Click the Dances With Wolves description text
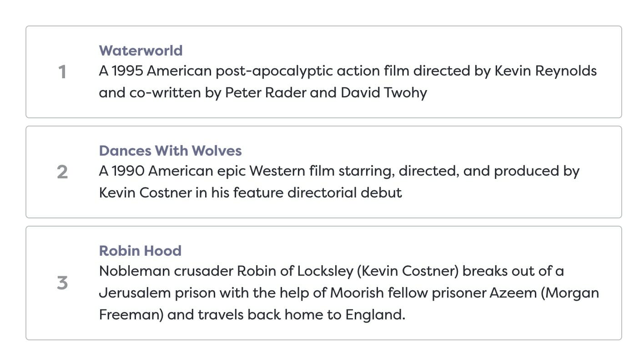 pos(339,182)
